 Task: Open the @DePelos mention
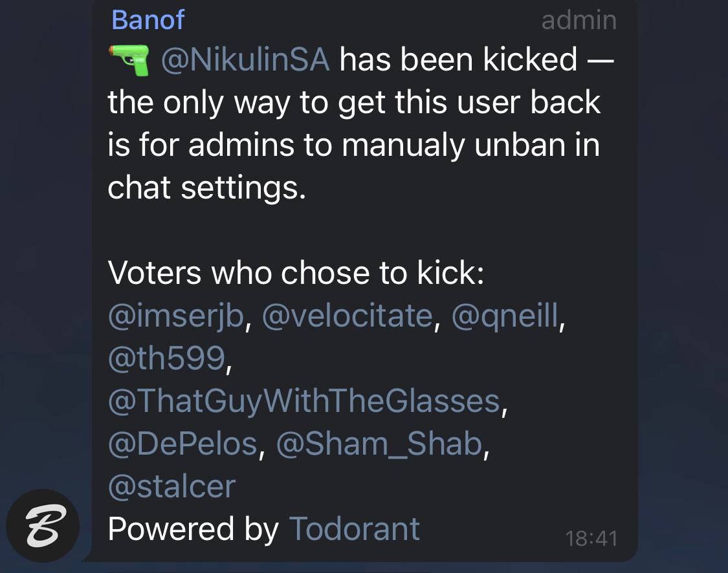pos(183,444)
